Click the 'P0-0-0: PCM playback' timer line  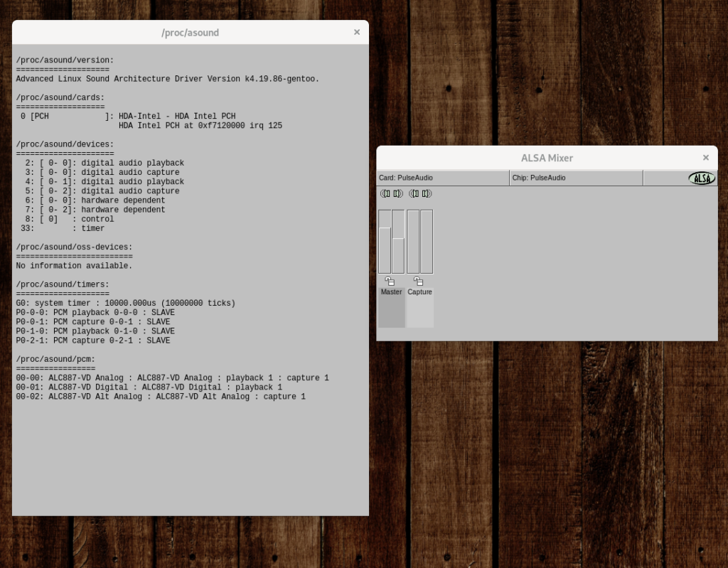coord(95,312)
